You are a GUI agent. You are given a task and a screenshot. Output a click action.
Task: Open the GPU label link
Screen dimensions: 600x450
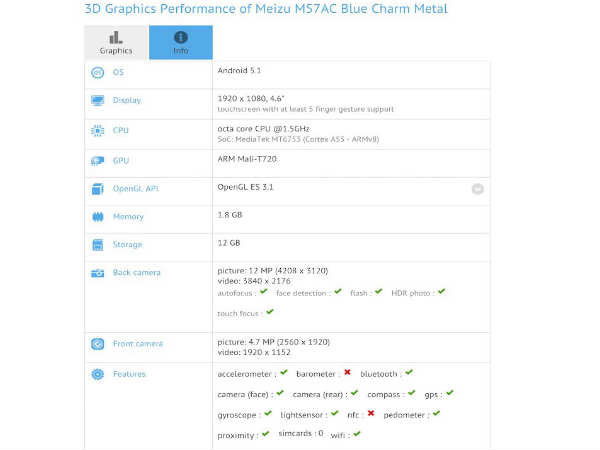tap(121, 161)
